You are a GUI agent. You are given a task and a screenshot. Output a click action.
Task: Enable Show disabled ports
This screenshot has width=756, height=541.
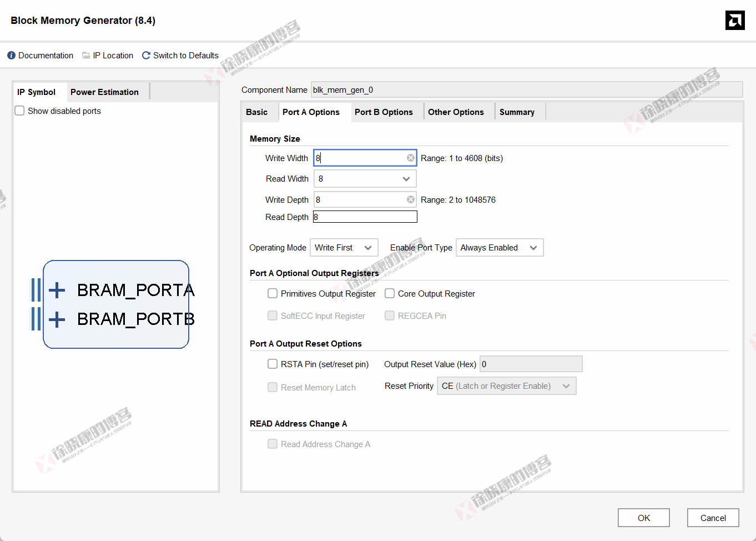(x=19, y=111)
